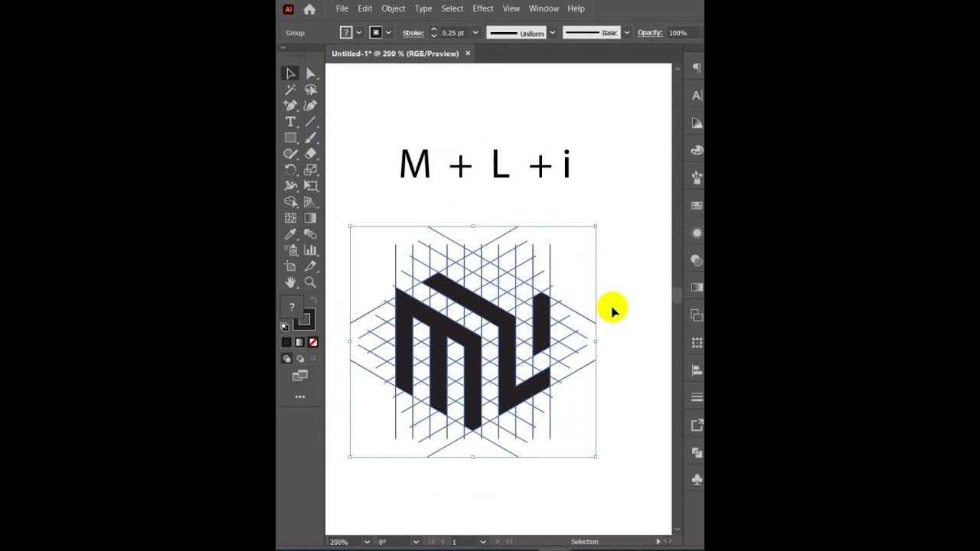Select the Direct Selection tool
Viewport: 980px width, 551px height.
tap(311, 73)
